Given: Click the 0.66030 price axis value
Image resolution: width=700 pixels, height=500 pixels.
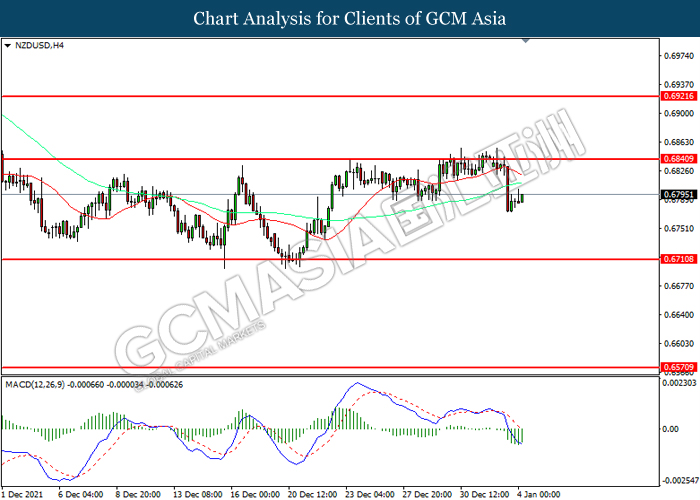Looking at the screenshot, I should click(679, 343).
